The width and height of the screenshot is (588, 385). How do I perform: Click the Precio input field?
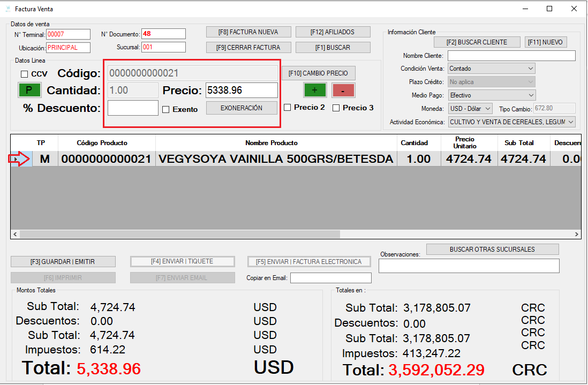coord(242,90)
